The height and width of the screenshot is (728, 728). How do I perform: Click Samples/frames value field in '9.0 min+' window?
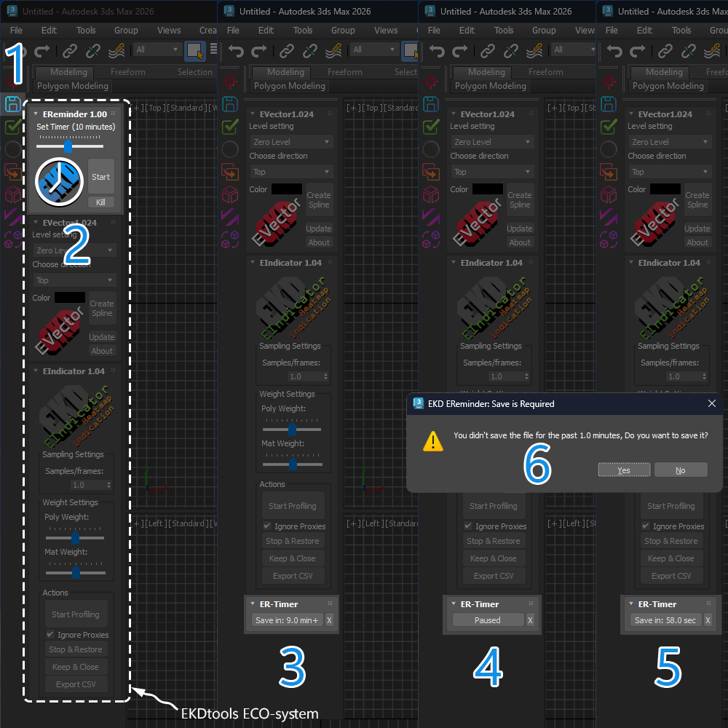pos(304,376)
